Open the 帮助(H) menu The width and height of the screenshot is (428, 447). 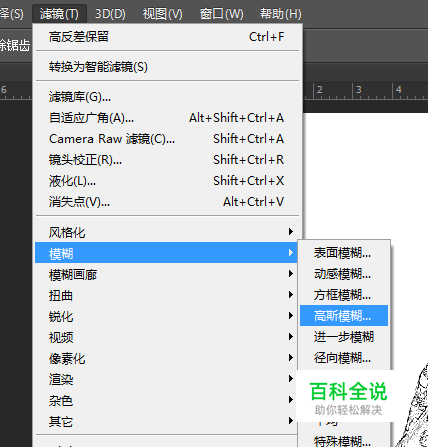point(280,14)
